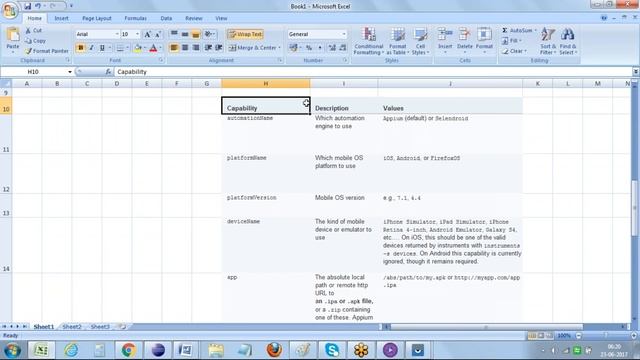Viewport: 640px width, 360px height.
Task: Increase cell indent
Action: coord(219,48)
